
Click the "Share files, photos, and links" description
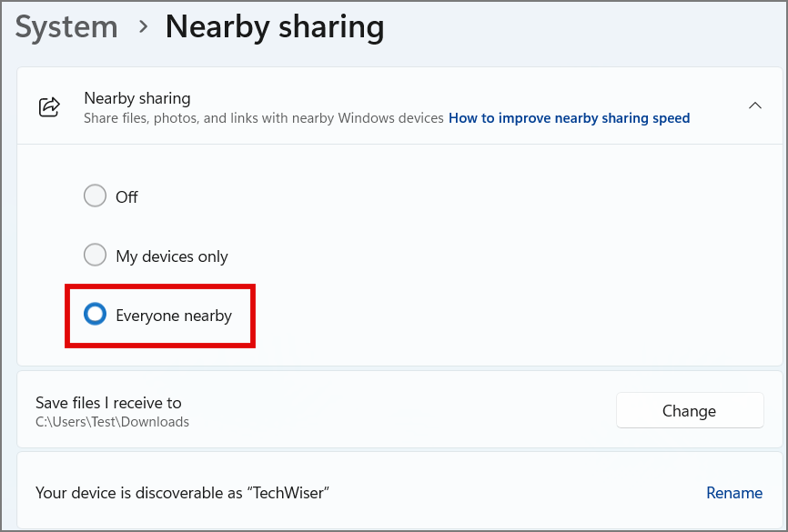click(264, 118)
